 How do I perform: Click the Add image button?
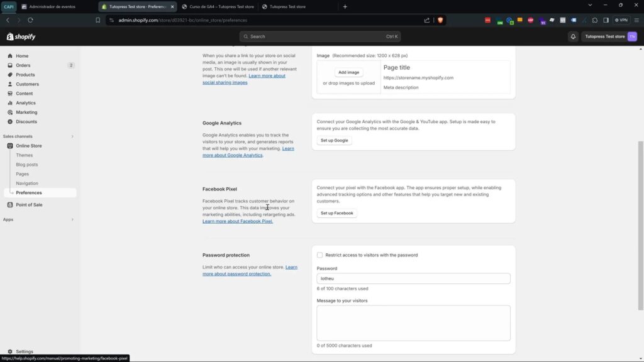[x=348, y=72]
